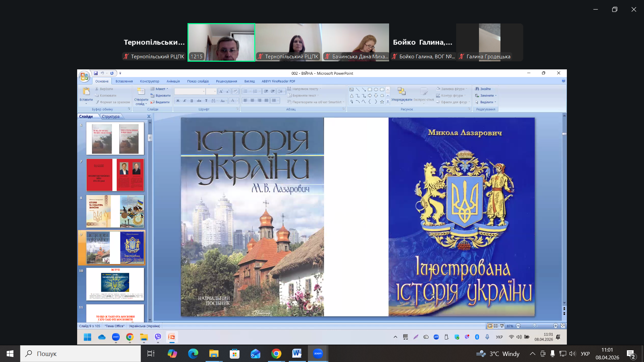The width and height of the screenshot is (644, 362).
Task: Pick the five-point star shape
Action: click(382, 102)
